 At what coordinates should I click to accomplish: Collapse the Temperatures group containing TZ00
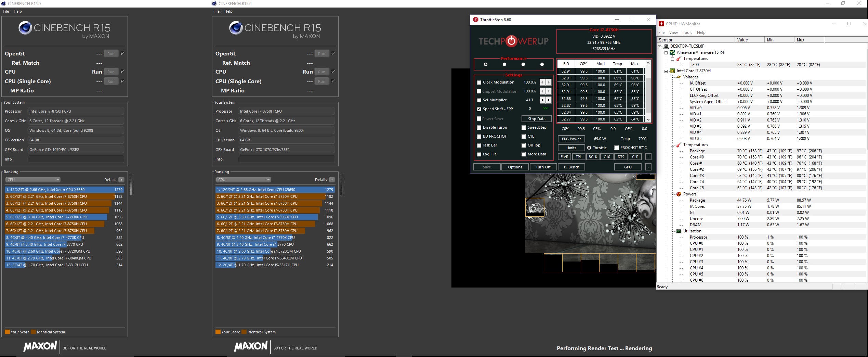673,59
